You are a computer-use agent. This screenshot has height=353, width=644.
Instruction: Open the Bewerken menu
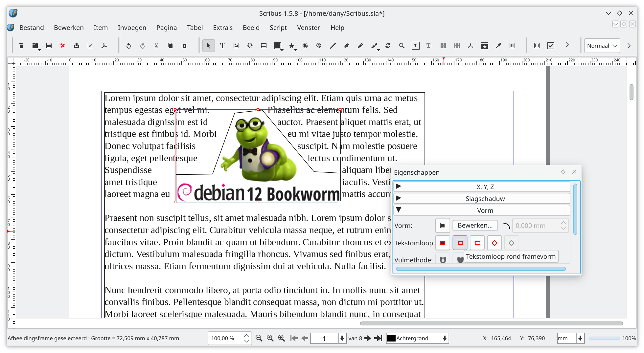click(x=69, y=28)
